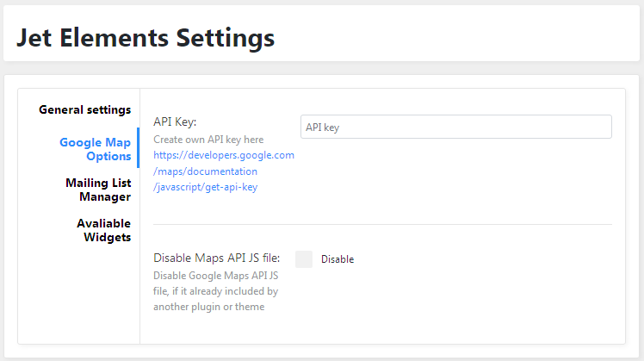Click blue active bar beside Google Map Options

[x=139, y=147]
